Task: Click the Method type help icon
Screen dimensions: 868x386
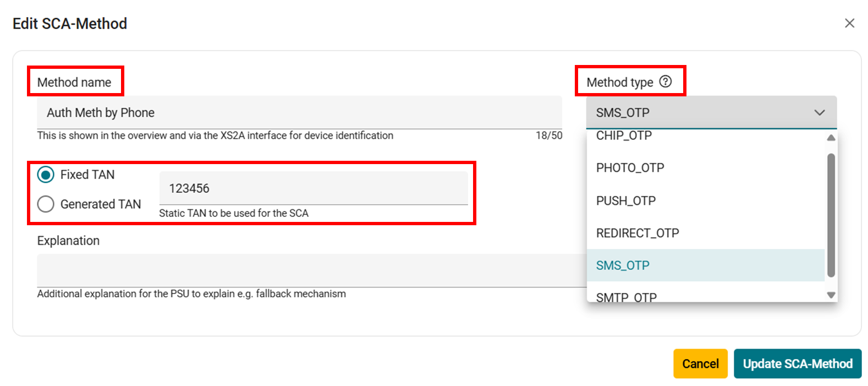Action: [x=666, y=81]
